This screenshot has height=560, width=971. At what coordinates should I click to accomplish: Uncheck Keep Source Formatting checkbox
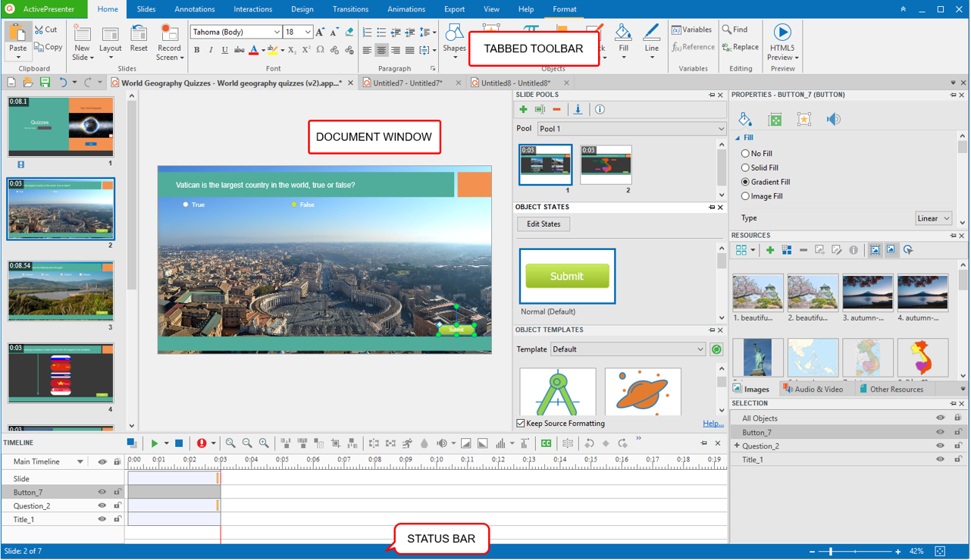click(x=521, y=424)
